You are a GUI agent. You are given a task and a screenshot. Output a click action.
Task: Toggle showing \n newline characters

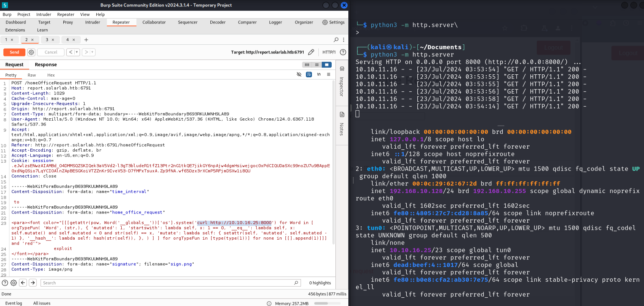319,75
